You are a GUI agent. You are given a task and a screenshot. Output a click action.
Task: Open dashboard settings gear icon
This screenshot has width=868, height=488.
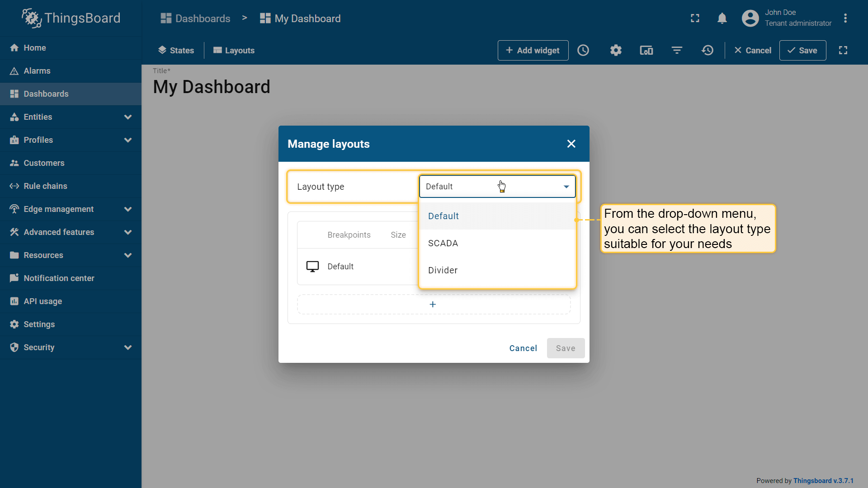tap(616, 50)
